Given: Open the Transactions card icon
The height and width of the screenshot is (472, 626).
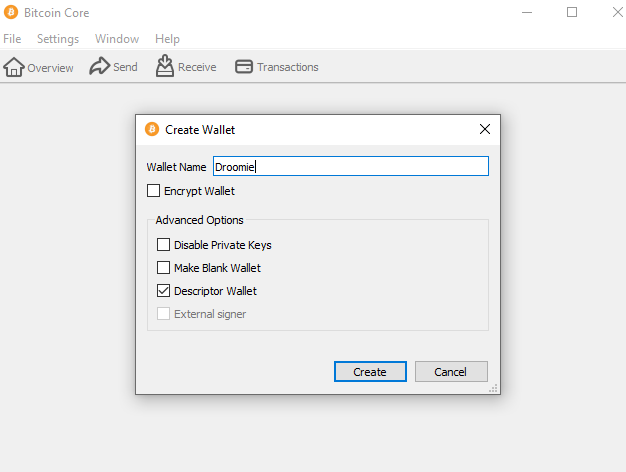Looking at the screenshot, I should coord(244,67).
